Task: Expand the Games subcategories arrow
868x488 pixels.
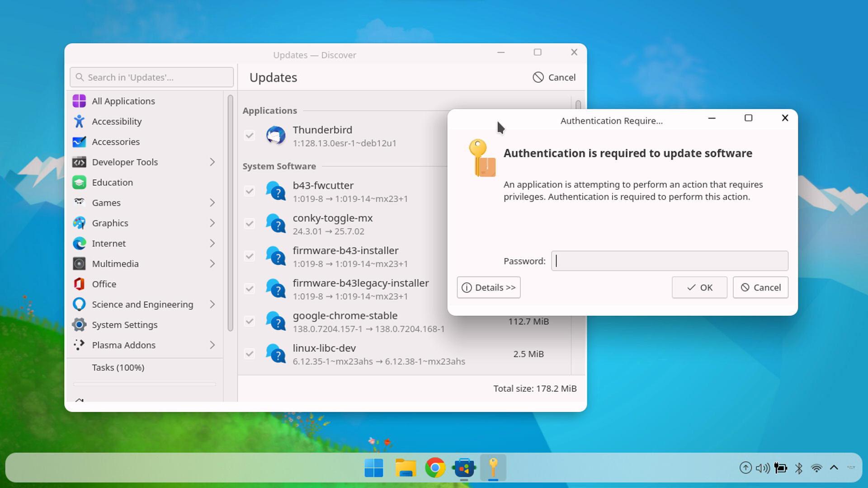Action: point(212,202)
